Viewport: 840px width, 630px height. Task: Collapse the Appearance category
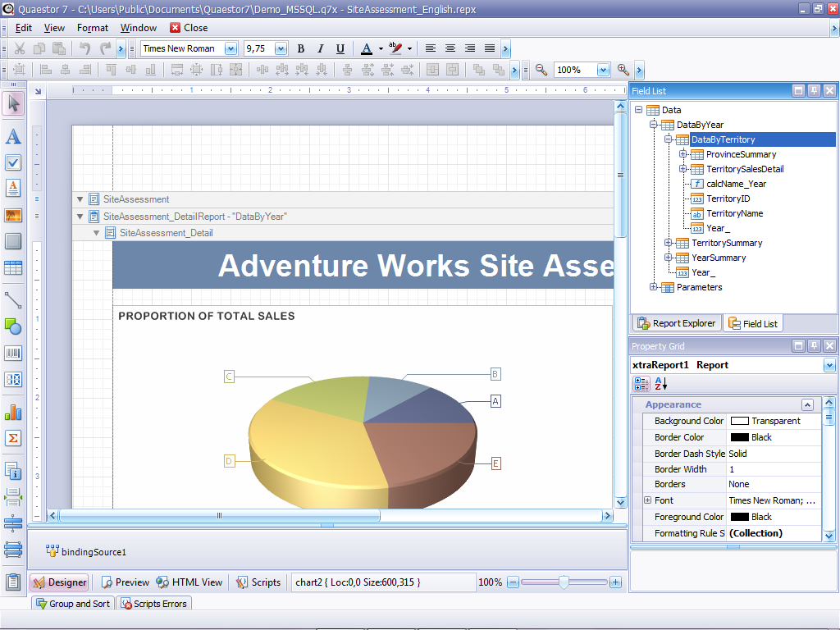(x=807, y=405)
